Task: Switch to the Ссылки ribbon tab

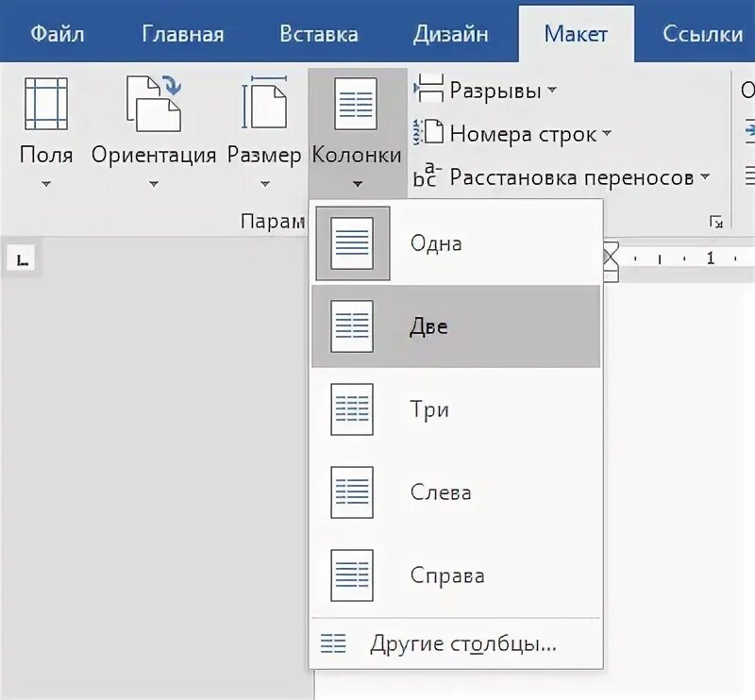Action: (700, 34)
